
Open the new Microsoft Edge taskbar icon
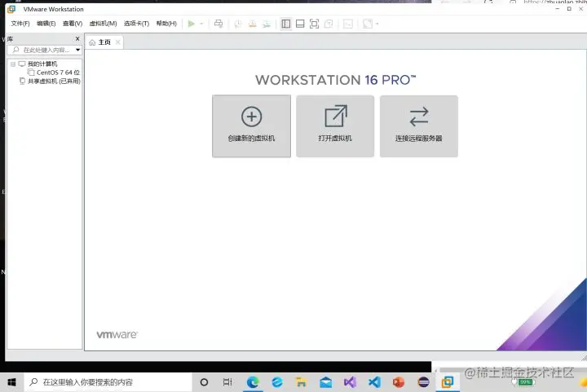point(253,382)
